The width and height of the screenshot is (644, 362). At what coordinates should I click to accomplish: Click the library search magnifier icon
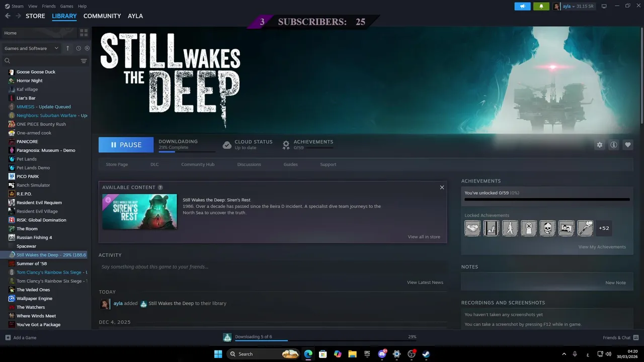(7, 61)
